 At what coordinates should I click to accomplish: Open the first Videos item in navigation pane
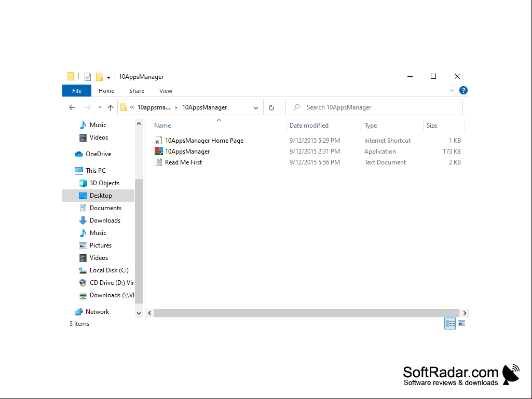[x=99, y=137]
